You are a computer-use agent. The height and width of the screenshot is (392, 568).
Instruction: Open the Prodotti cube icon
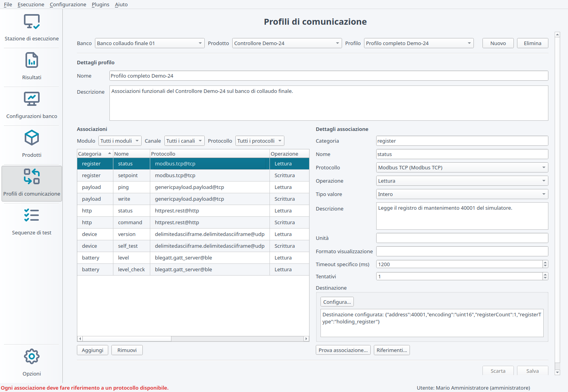point(32,138)
